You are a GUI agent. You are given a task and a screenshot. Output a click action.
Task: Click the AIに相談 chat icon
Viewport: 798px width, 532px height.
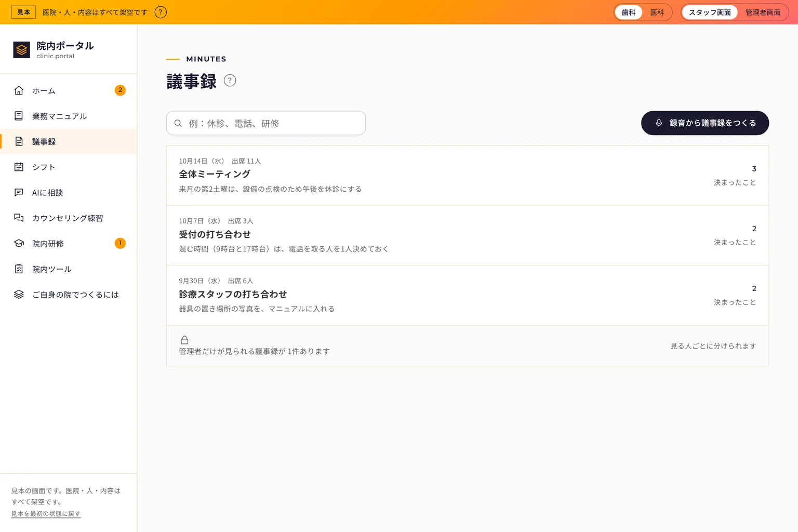19,192
